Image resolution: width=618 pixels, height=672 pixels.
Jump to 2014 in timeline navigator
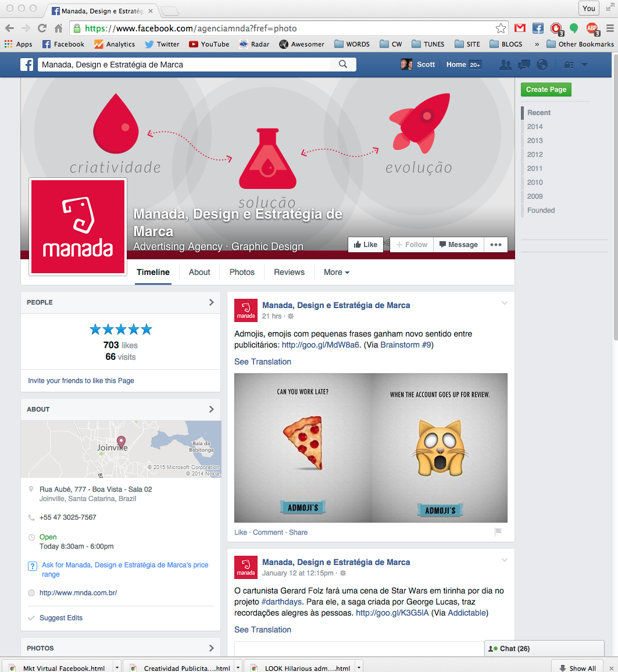(x=535, y=126)
